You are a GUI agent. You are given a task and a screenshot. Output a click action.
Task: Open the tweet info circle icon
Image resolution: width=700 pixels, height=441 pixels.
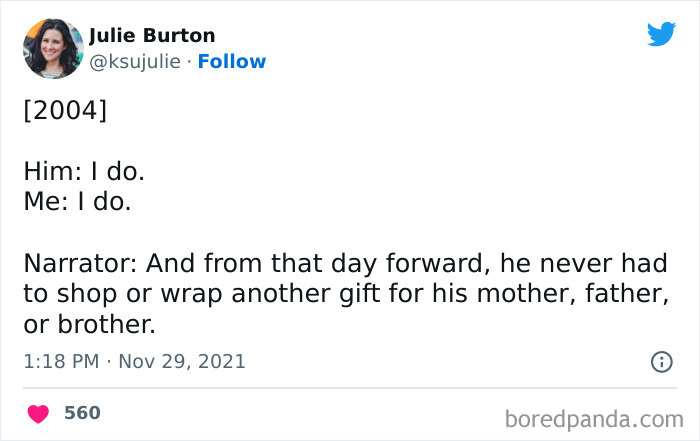pyautogui.click(x=661, y=362)
